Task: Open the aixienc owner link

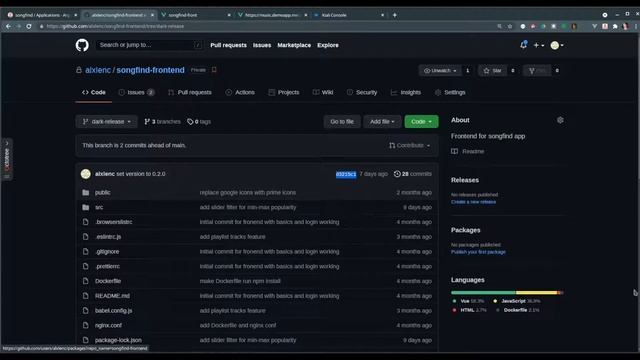Action: [x=98, y=70]
